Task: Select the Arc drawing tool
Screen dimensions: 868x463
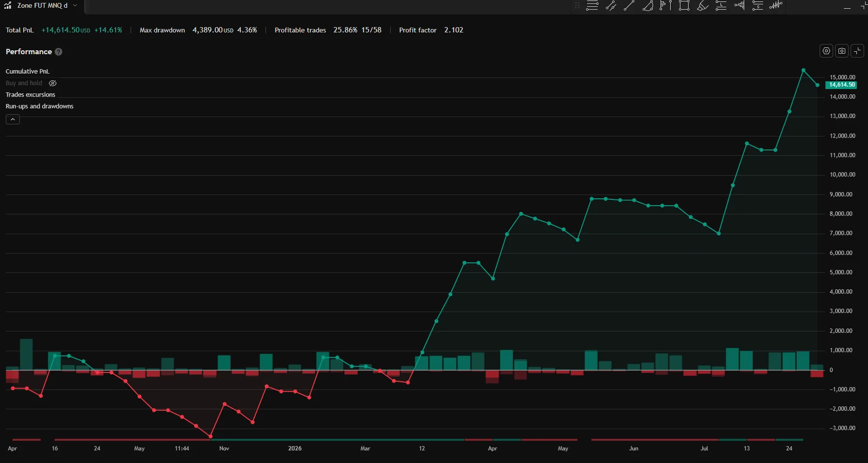Action: tap(647, 6)
